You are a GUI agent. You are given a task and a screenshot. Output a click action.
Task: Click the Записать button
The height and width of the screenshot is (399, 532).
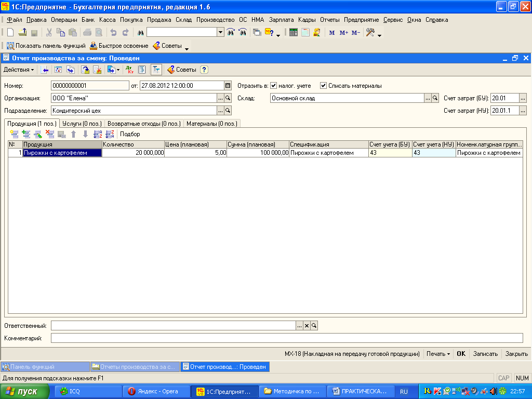485,354
